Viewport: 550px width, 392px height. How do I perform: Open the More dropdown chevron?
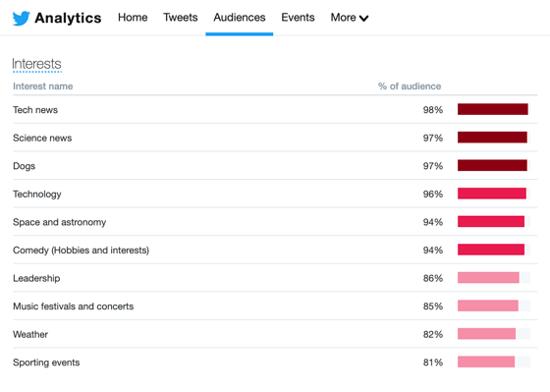pyautogui.click(x=363, y=19)
